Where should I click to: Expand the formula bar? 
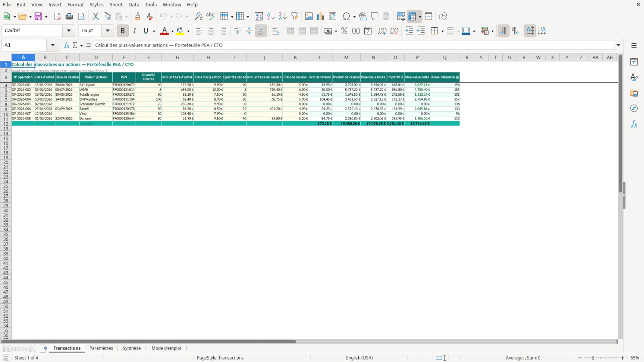click(x=619, y=45)
